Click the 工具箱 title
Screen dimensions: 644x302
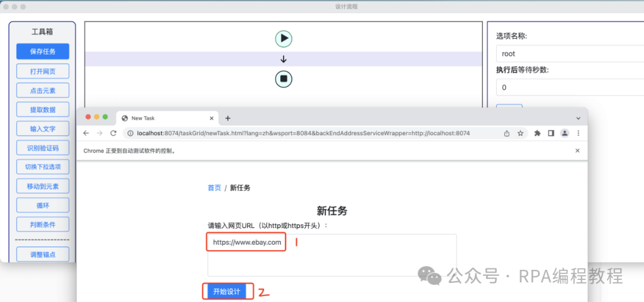[x=42, y=32]
